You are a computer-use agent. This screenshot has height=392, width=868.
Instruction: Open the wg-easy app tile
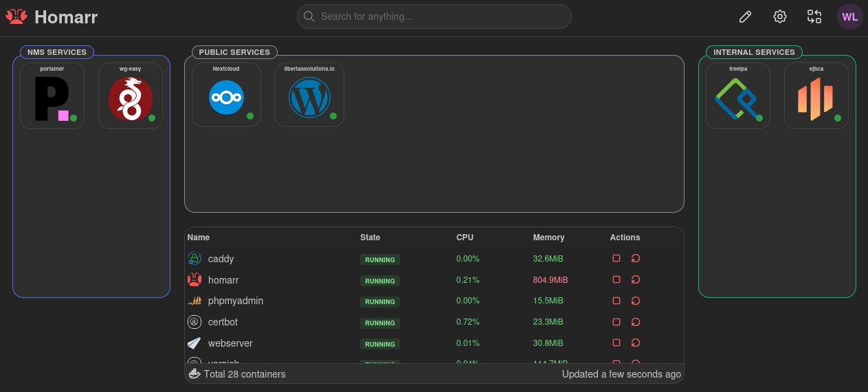[x=131, y=95]
